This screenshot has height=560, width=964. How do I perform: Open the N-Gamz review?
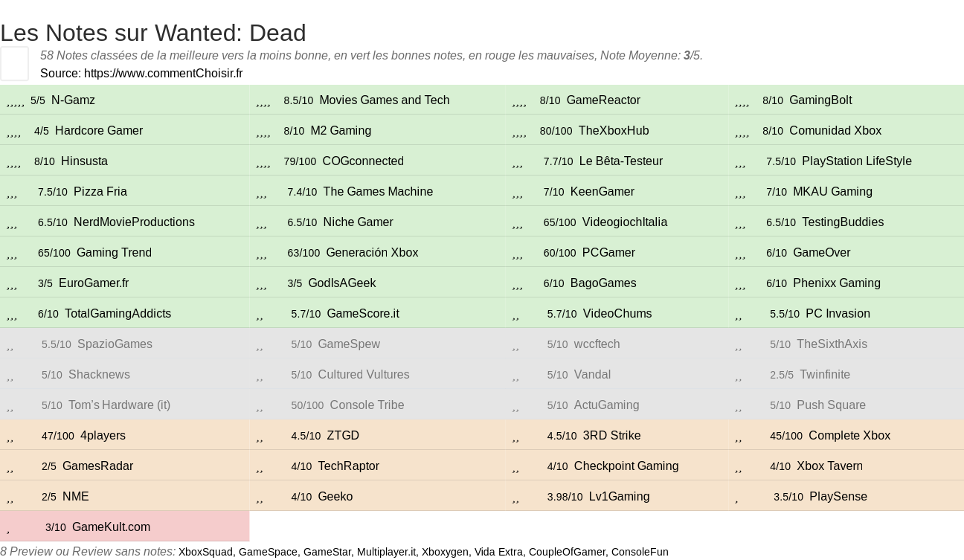click(x=73, y=100)
